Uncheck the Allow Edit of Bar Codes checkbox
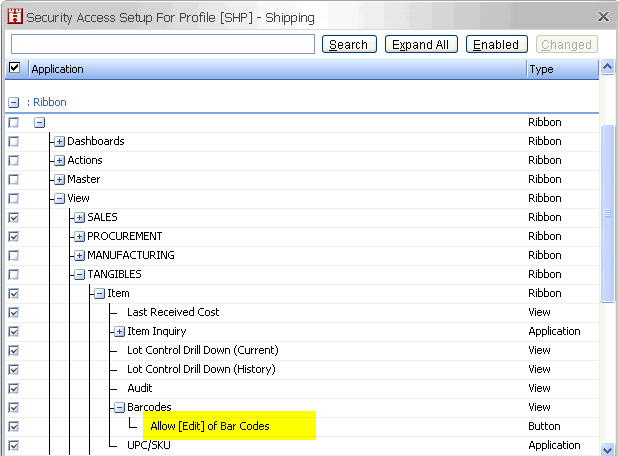 click(x=14, y=427)
